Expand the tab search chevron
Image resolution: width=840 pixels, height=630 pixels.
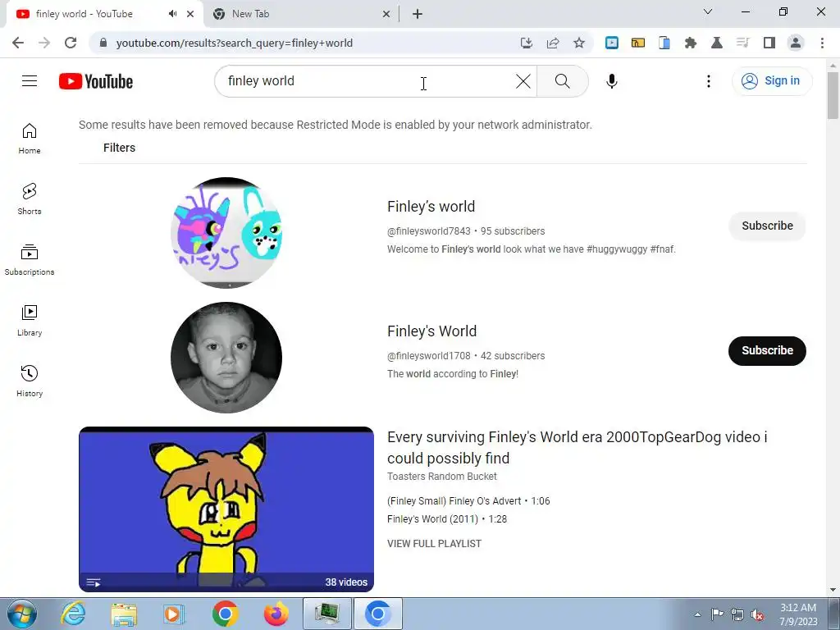pos(708,11)
